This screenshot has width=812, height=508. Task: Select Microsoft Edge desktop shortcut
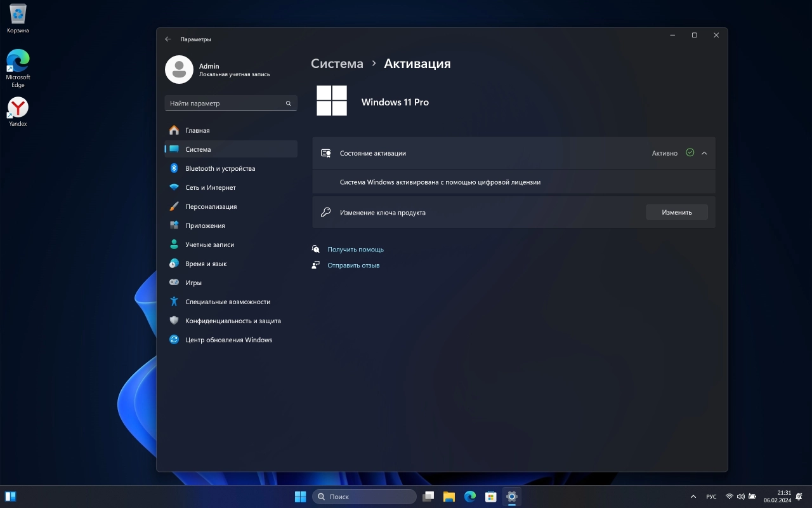pyautogui.click(x=18, y=68)
